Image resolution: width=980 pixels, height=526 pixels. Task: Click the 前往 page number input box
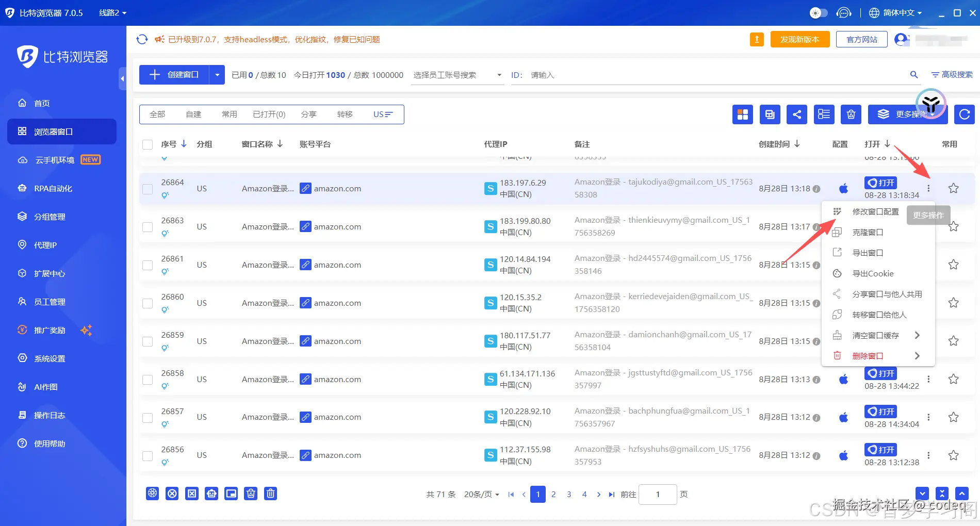pos(658,494)
